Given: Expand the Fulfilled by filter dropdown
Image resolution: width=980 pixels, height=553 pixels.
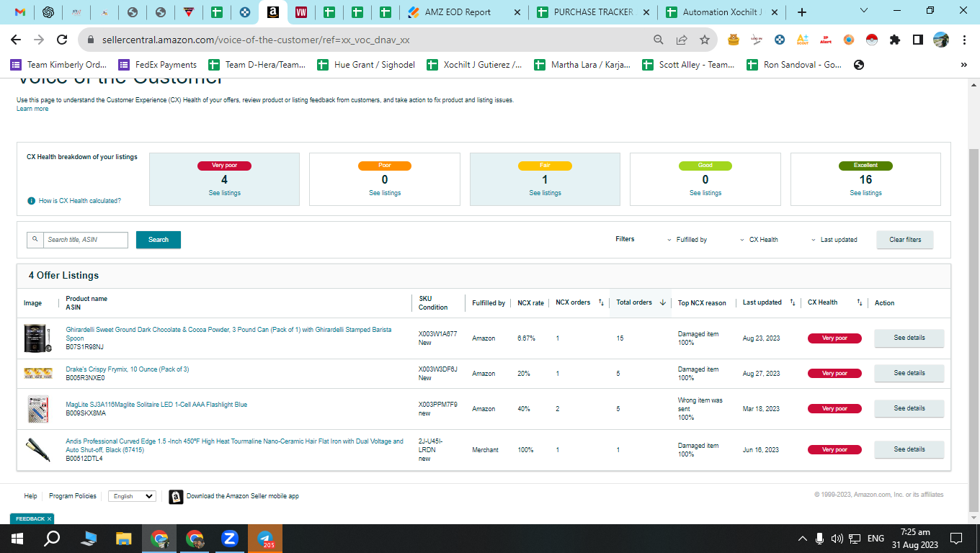Looking at the screenshot, I should [687, 240].
